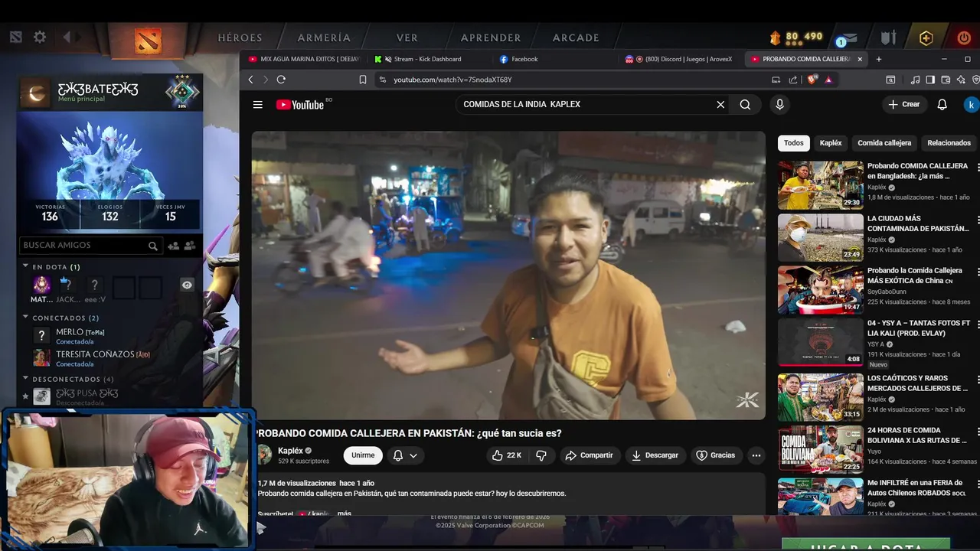The width and height of the screenshot is (980, 551).
Task: Open the YouTube hamburger guide menu
Action: [258, 105]
